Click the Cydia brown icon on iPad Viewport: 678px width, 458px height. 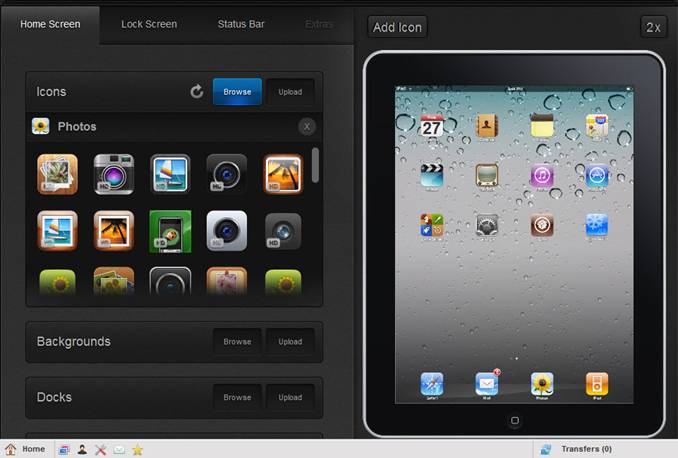point(542,225)
